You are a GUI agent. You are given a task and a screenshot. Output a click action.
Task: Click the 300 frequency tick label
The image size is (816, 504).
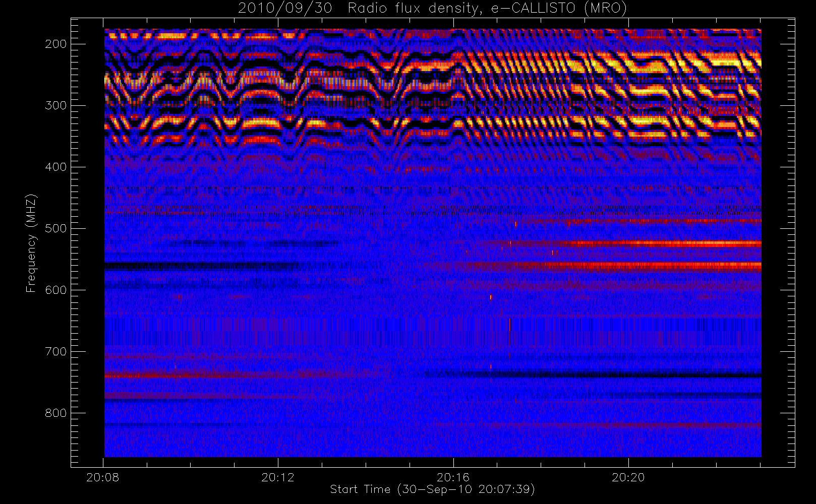(x=55, y=105)
